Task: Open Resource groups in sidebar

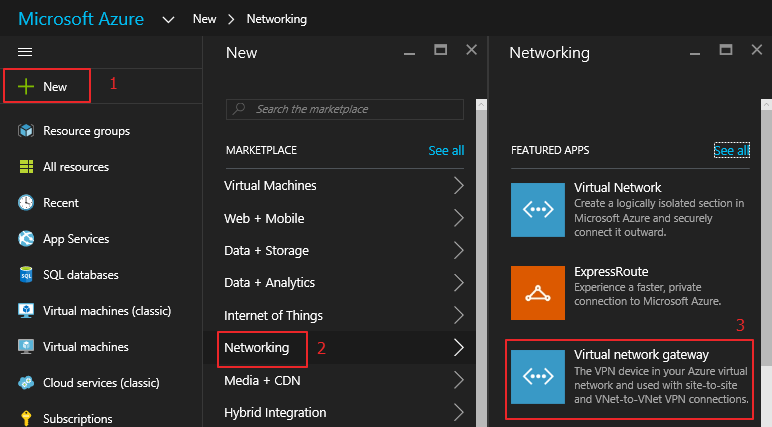Action: coord(87,131)
